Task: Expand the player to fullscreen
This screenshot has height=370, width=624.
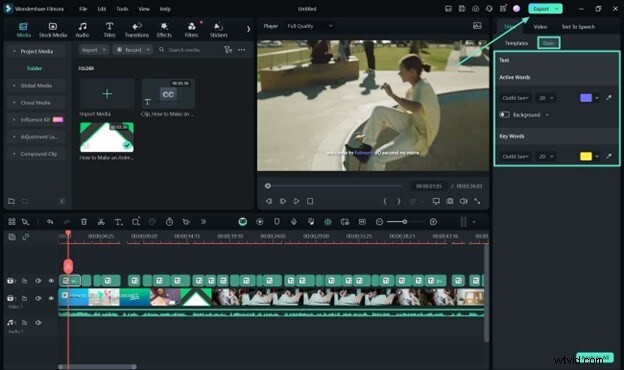Action: coord(477,201)
